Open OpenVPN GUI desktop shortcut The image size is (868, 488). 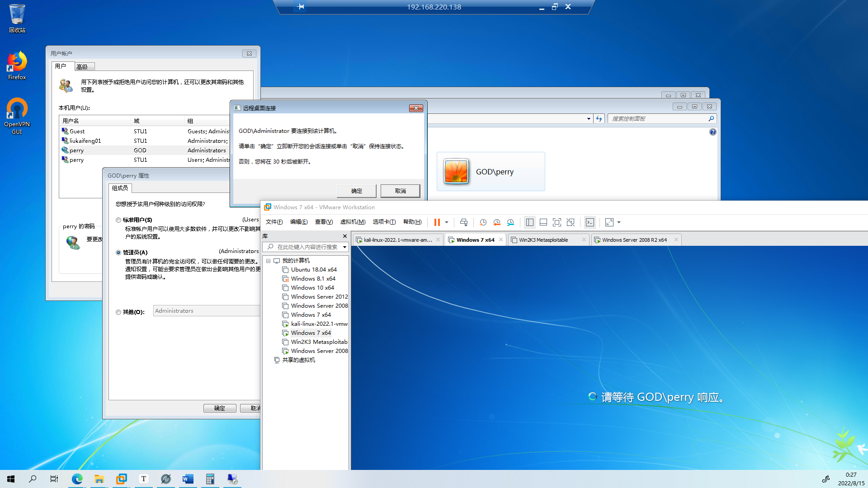pyautogui.click(x=17, y=117)
